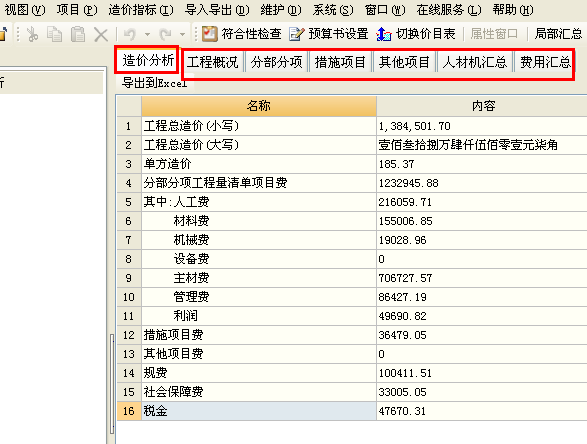
Task: Open the 导入导出(D) menu
Action: 217,10
